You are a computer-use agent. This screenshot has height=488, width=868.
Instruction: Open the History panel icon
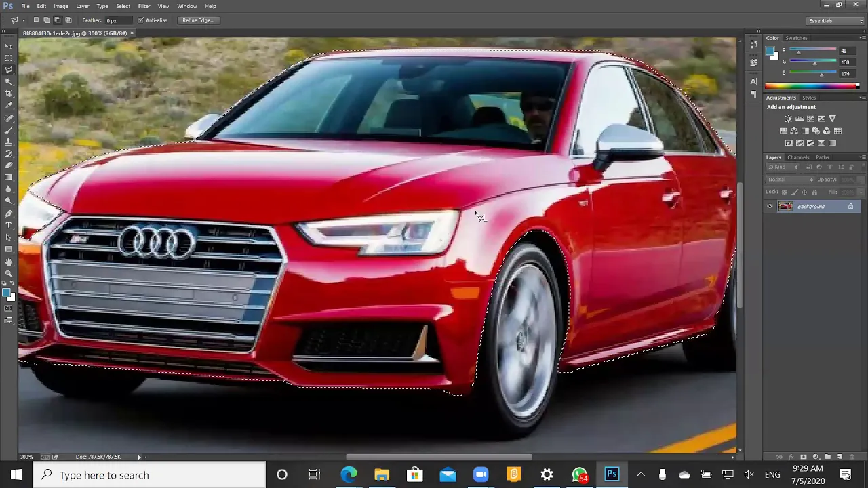click(753, 44)
